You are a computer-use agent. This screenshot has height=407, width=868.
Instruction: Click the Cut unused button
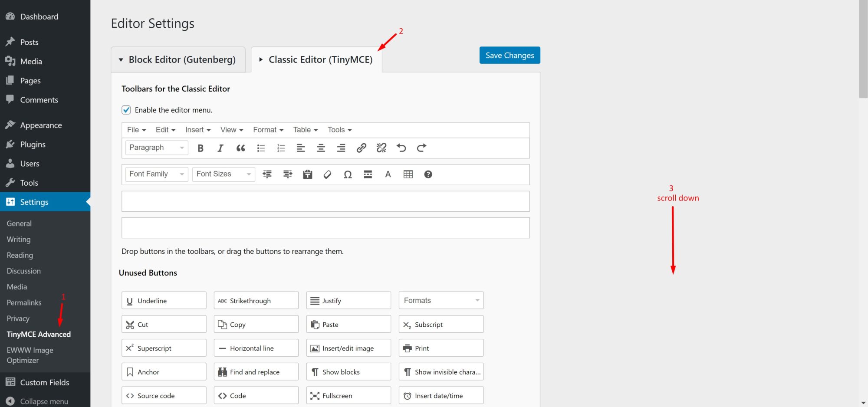coord(164,324)
